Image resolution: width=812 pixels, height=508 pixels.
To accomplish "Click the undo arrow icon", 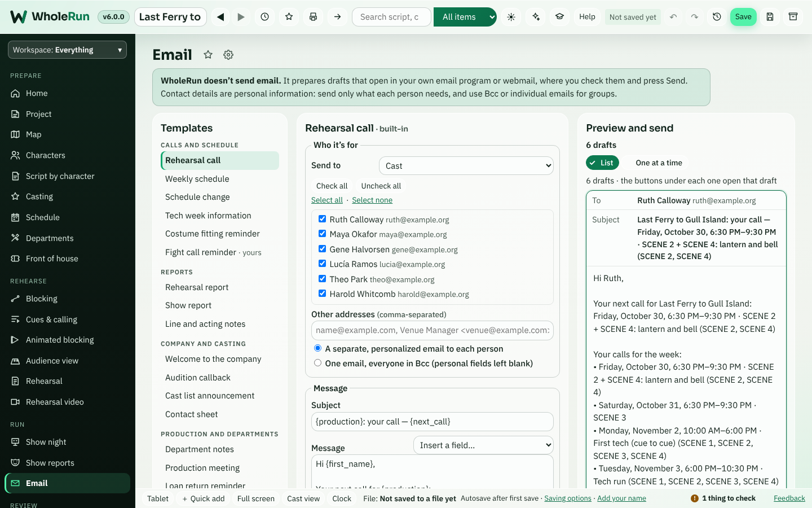I will 673,17.
